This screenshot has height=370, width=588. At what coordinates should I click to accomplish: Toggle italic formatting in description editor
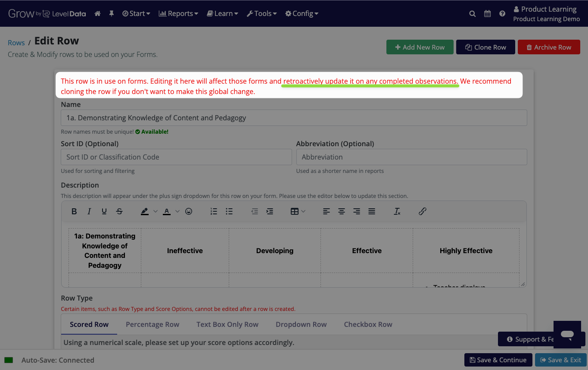(89, 211)
